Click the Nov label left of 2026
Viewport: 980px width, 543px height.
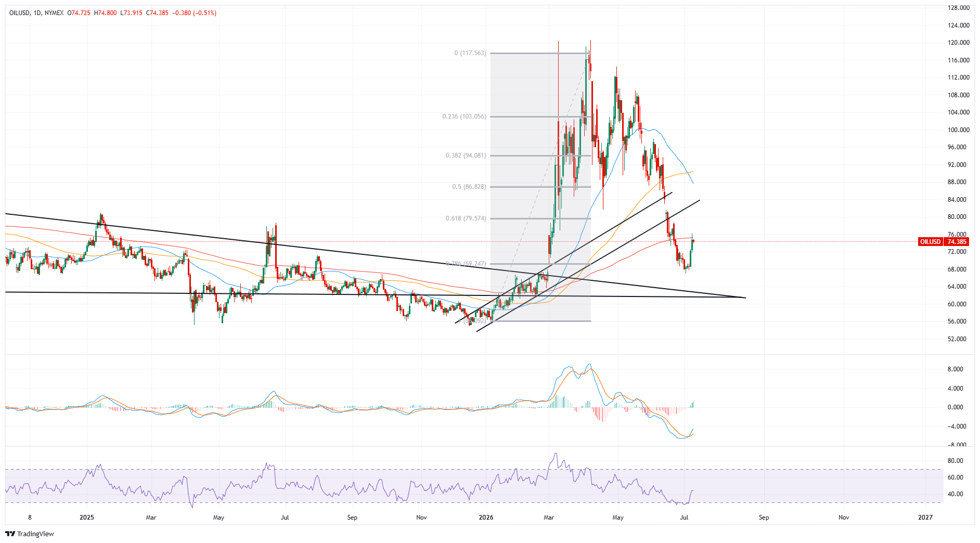[421, 518]
